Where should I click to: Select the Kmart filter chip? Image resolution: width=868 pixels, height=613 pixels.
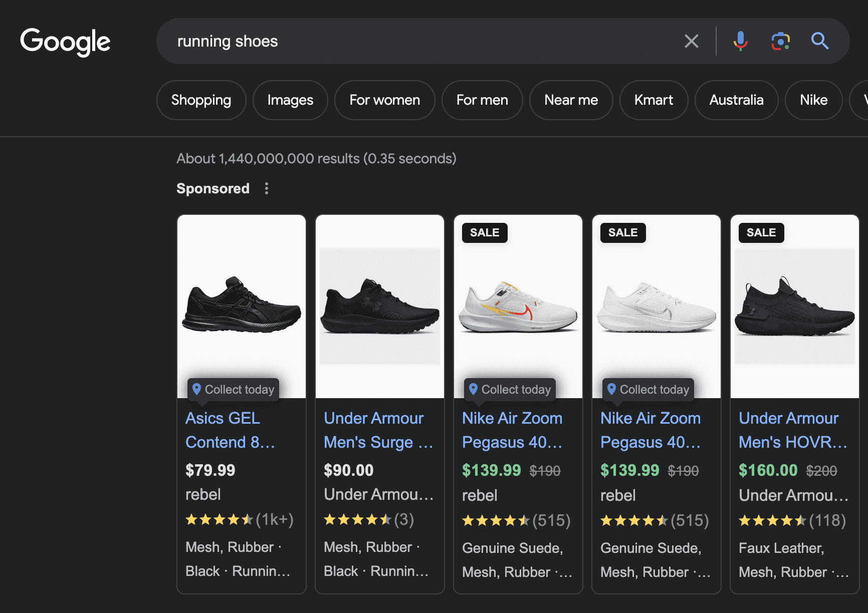coord(654,100)
